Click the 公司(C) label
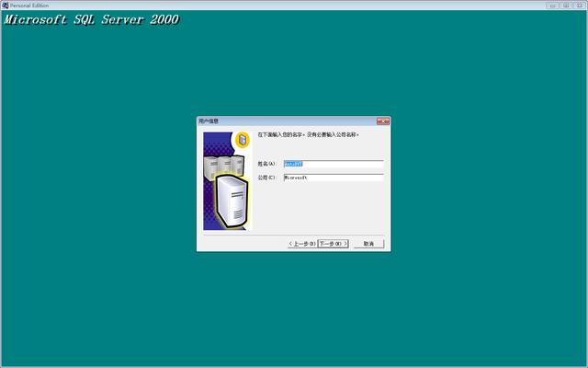The image size is (588, 368). click(x=266, y=178)
